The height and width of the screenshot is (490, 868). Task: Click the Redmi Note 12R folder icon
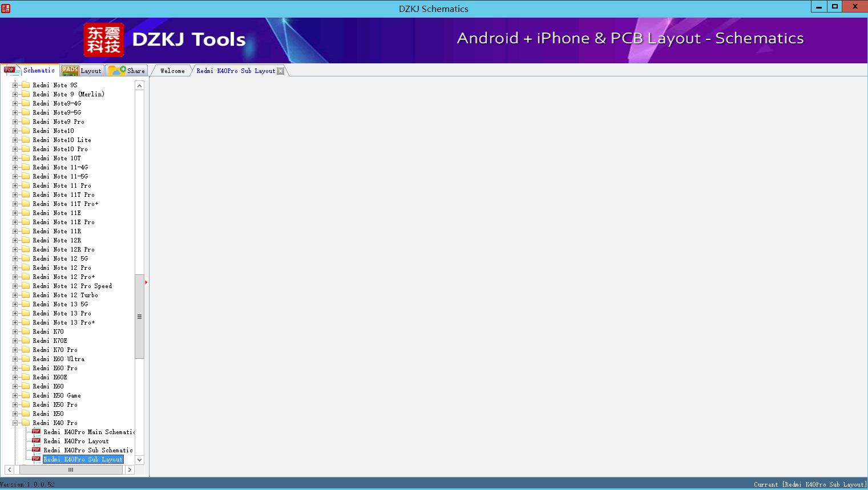[26, 240]
